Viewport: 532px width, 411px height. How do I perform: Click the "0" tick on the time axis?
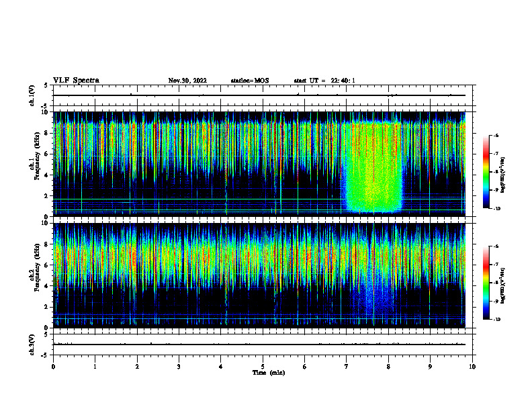pos(53,367)
